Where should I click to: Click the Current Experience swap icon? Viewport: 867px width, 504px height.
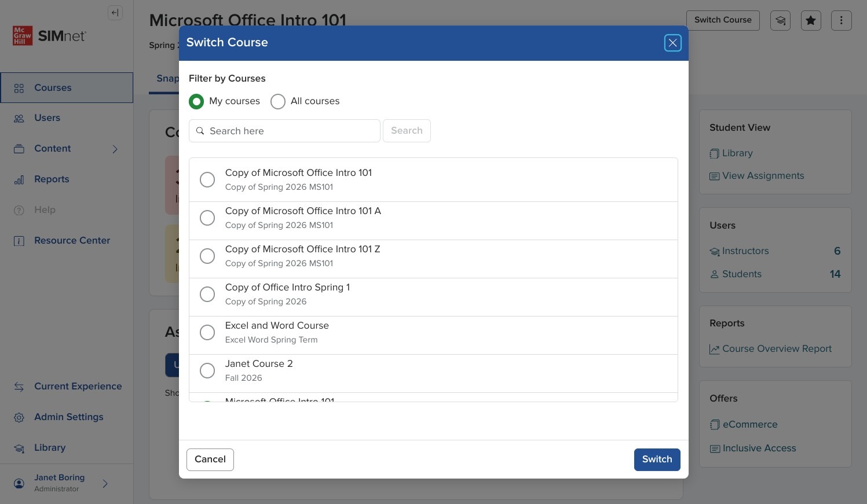pos(19,387)
